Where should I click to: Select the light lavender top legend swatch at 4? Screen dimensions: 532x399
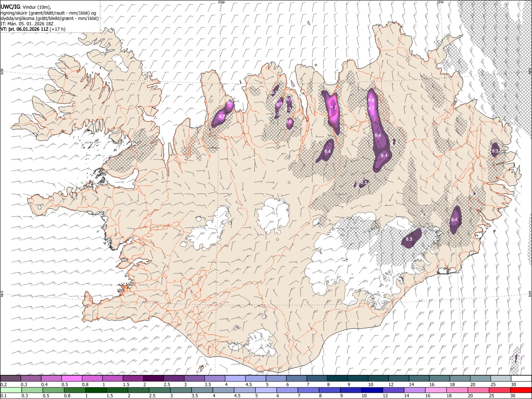point(235,379)
